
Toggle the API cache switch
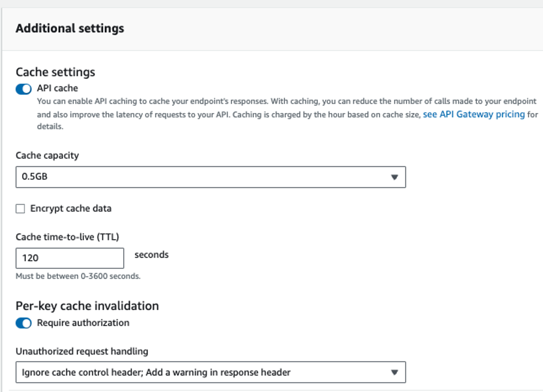tap(23, 89)
